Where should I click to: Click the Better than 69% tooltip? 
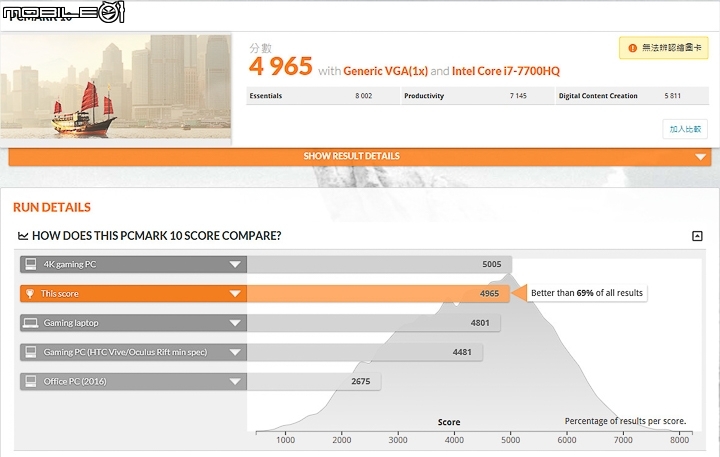pyautogui.click(x=586, y=293)
